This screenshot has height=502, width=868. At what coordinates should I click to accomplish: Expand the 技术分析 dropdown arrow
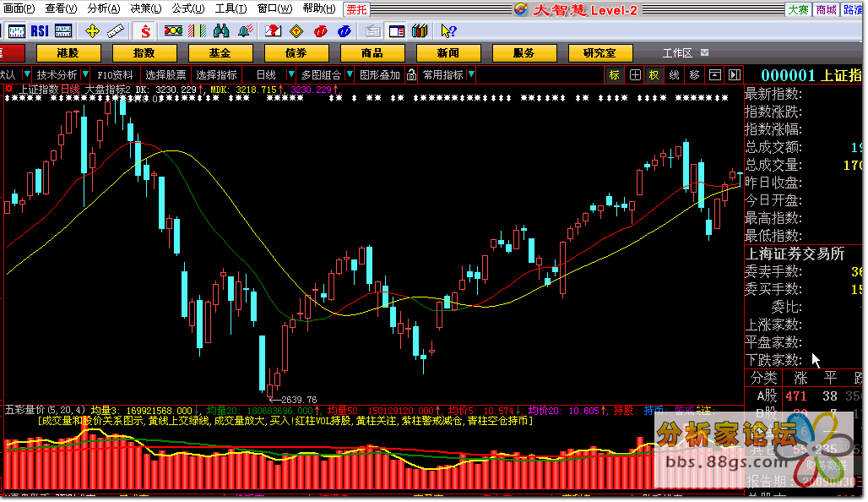coord(84,74)
